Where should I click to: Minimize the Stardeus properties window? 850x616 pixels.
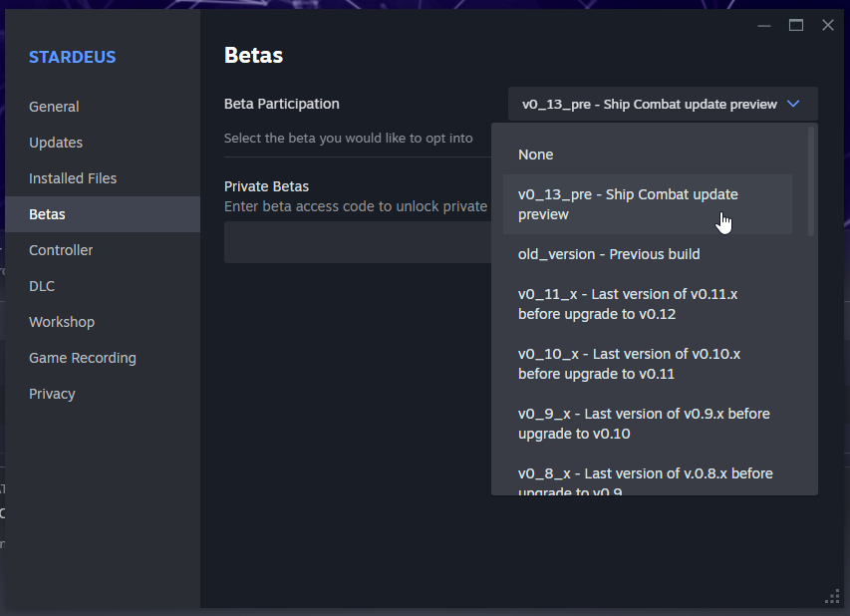764,26
